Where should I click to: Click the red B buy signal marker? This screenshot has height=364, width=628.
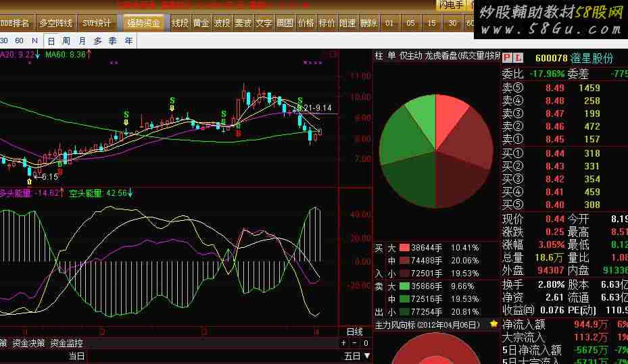point(238,133)
